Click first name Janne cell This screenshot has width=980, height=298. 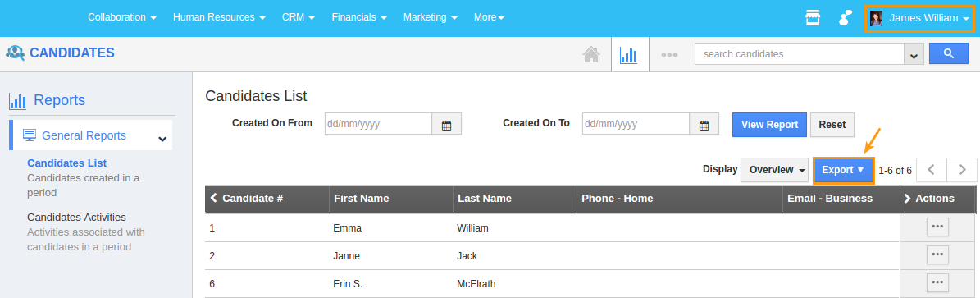(x=346, y=256)
